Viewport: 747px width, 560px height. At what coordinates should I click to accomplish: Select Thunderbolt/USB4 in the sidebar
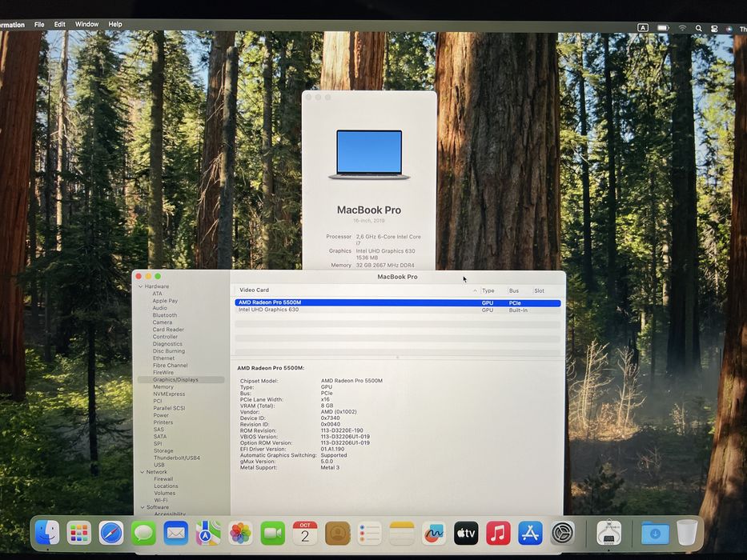click(x=177, y=458)
